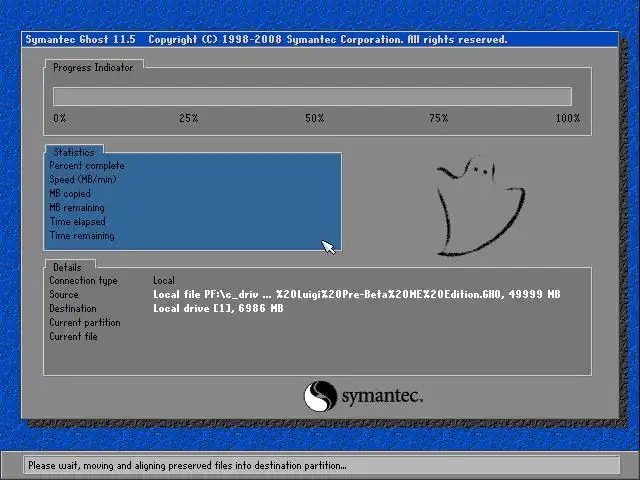Click the 'Current file' label
Image resolution: width=640 pixels, height=480 pixels.
coord(73,336)
